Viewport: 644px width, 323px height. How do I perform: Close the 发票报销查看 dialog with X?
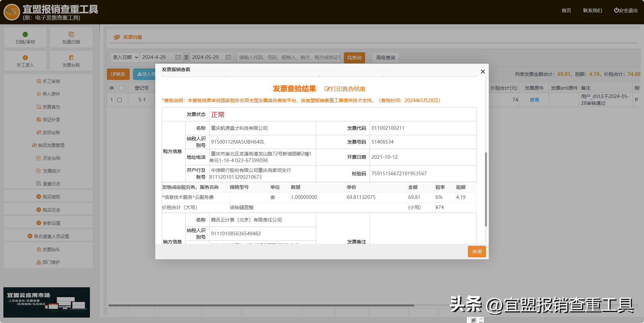tap(483, 71)
